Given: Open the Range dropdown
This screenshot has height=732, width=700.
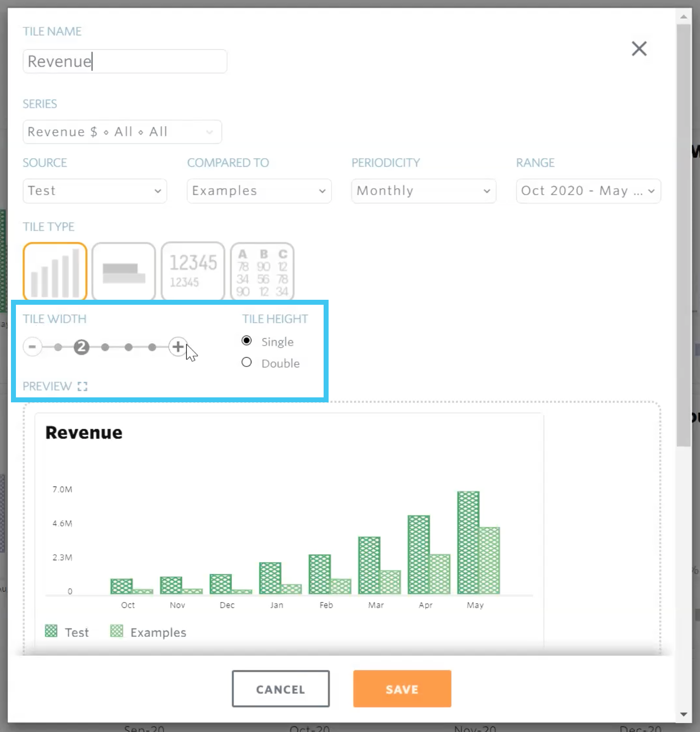Looking at the screenshot, I should [x=588, y=191].
